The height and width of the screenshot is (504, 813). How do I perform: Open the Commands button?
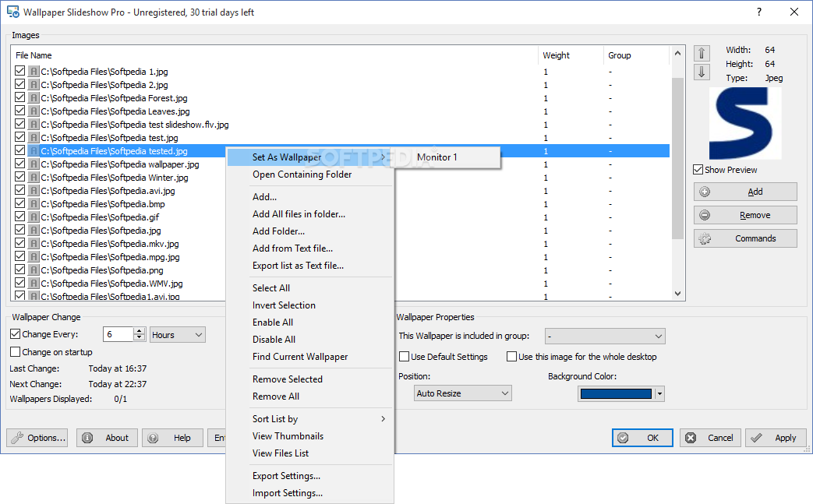[745, 238]
